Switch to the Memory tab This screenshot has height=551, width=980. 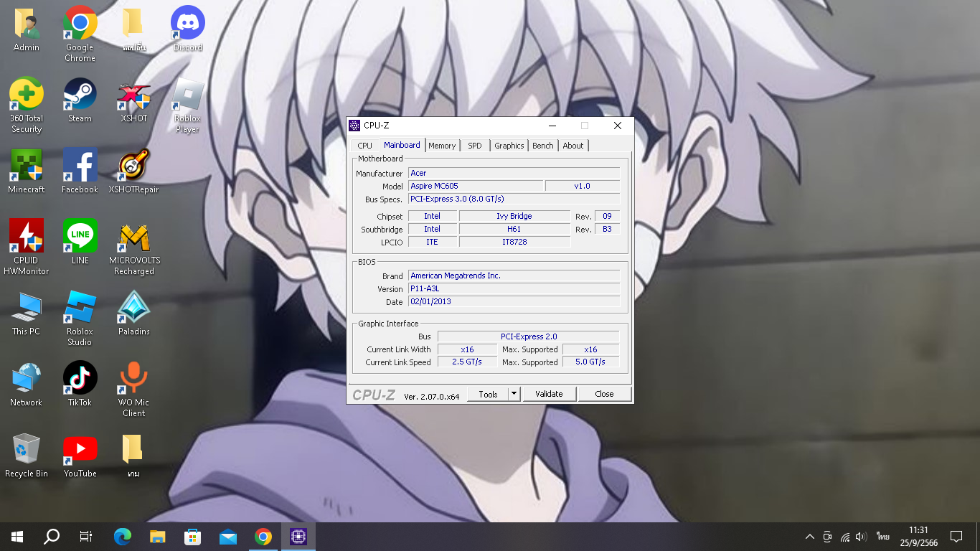442,146
